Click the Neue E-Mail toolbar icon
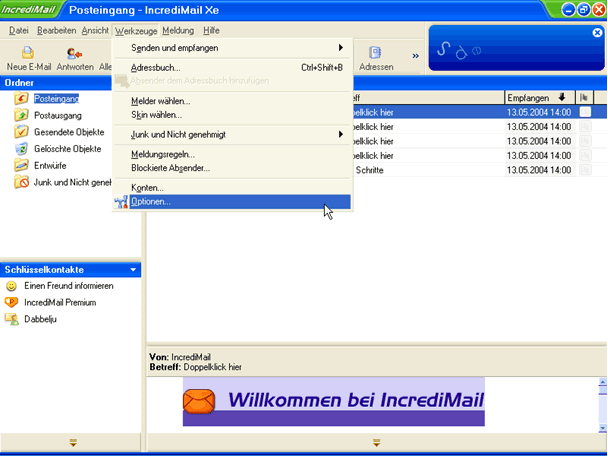 coord(28,52)
